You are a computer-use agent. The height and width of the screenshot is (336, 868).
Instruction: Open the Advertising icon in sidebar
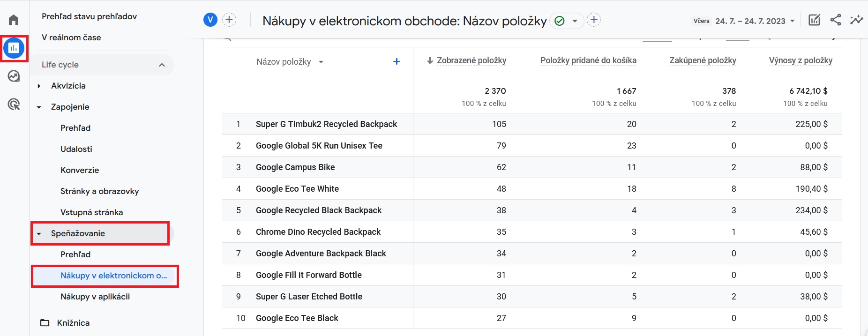click(x=14, y=104)
